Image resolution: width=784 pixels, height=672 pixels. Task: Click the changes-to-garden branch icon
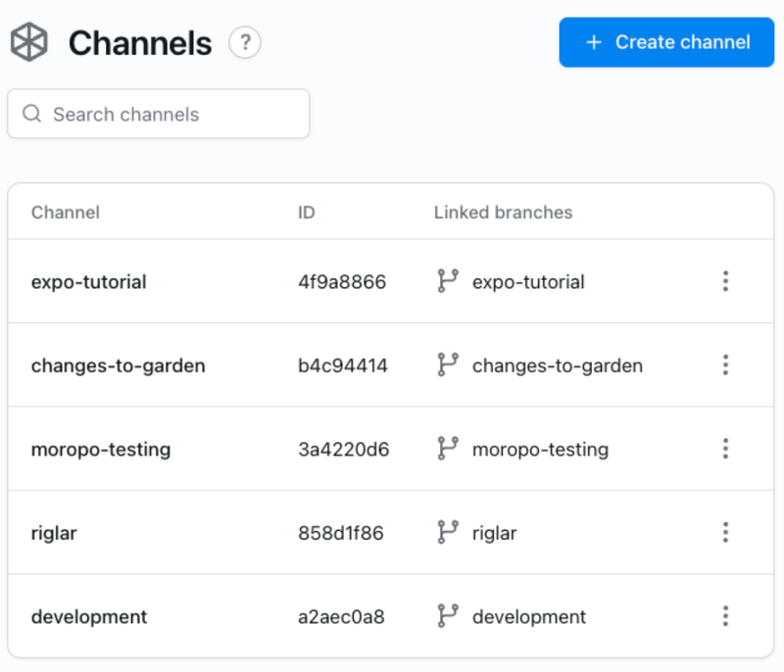448,365
